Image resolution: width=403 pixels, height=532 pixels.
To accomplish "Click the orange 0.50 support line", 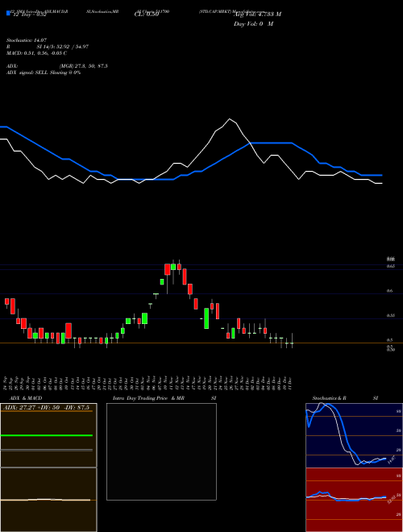I will [x=201, y=343].
